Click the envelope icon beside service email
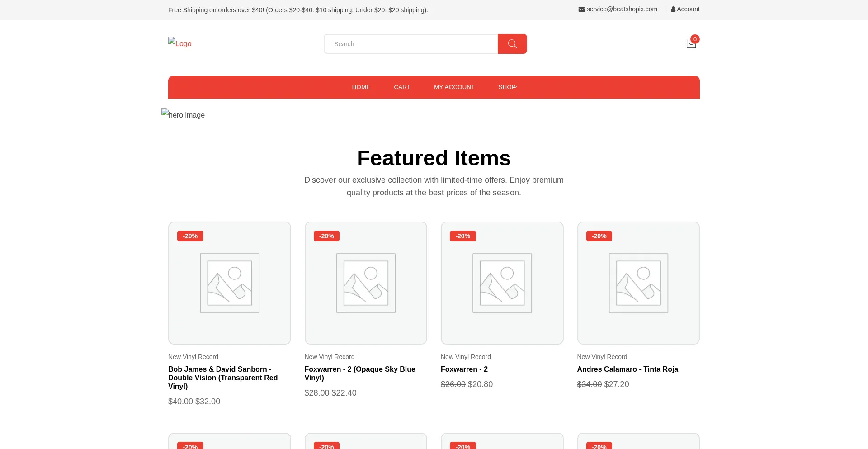Viewport: 868px width, 449px height. tap(581, 9)
